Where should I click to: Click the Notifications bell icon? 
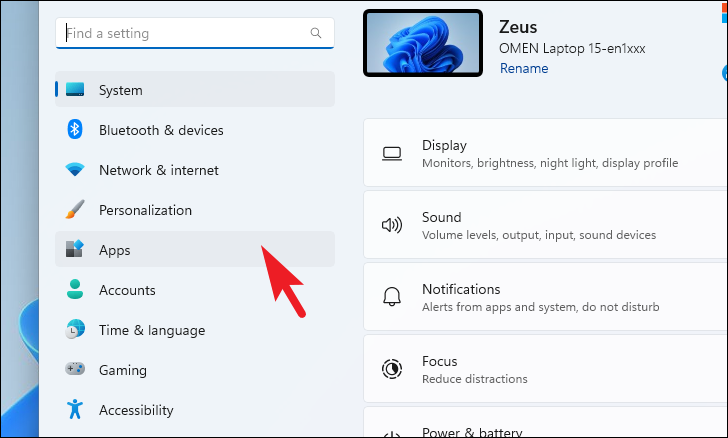pyautogui.click(x=392, y=297)
